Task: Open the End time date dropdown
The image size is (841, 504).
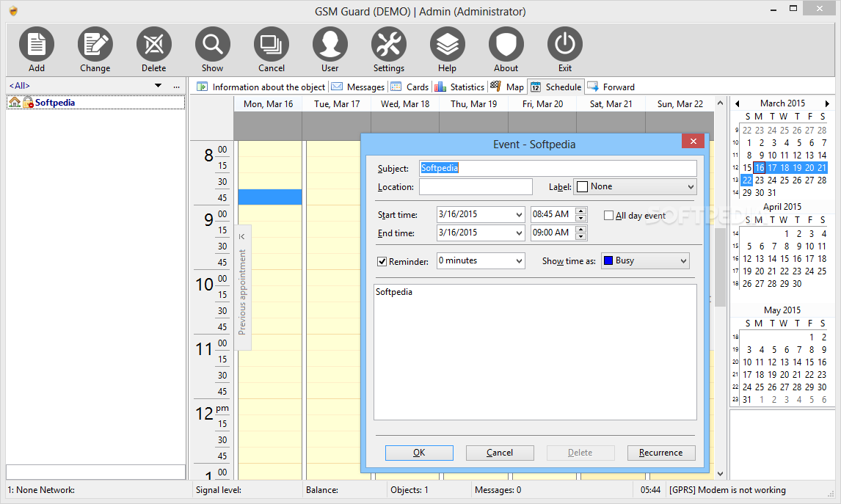Action: click(519, 233)
